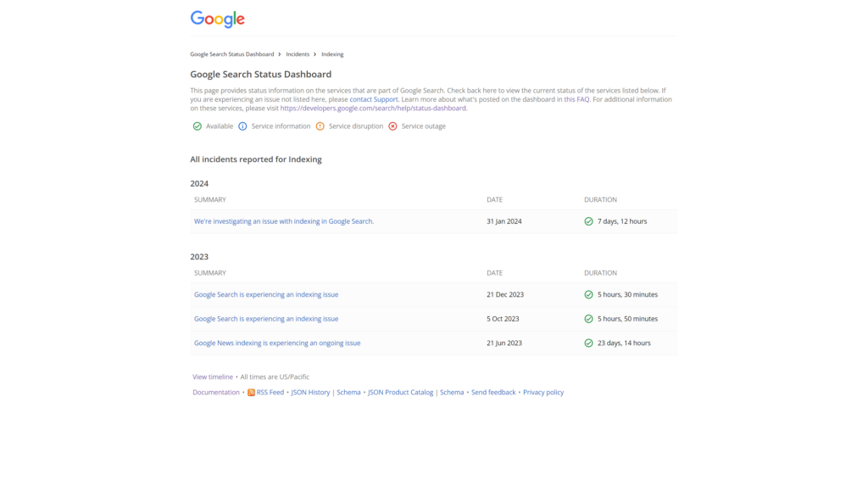The width and height of the screenshot is (868, 491).
Task: Click the Available legend label
Action: (x=220, y=126)
